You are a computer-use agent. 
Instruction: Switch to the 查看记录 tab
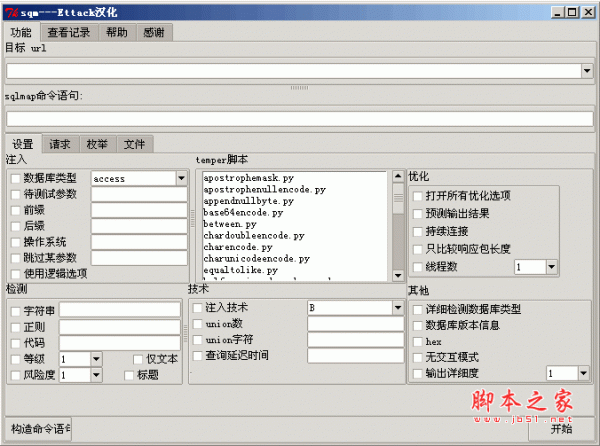tap(69, 33)
